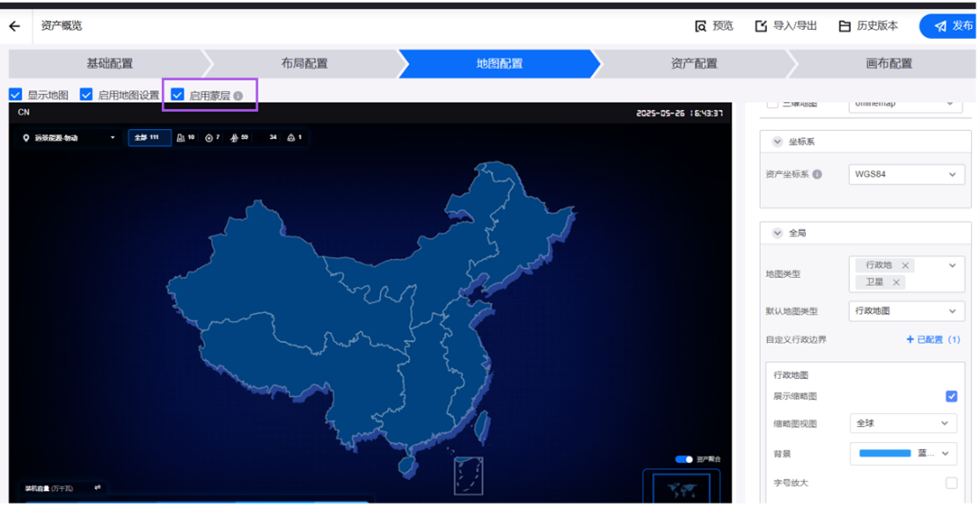Collapse the 全局 section
The width and height of the screenshot is (980, 508).
coord(778,234)
